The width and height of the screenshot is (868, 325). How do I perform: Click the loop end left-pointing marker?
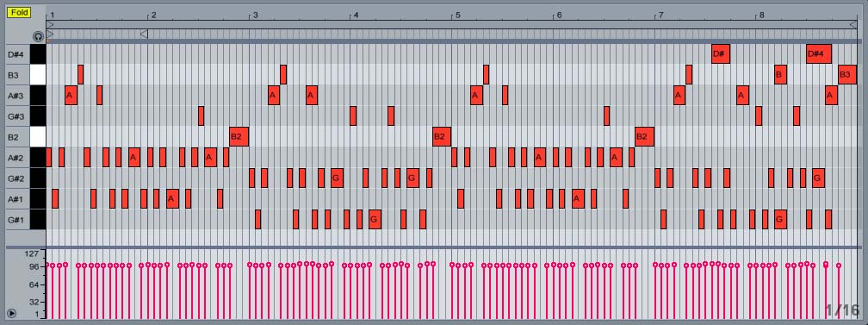click(144, 34)
